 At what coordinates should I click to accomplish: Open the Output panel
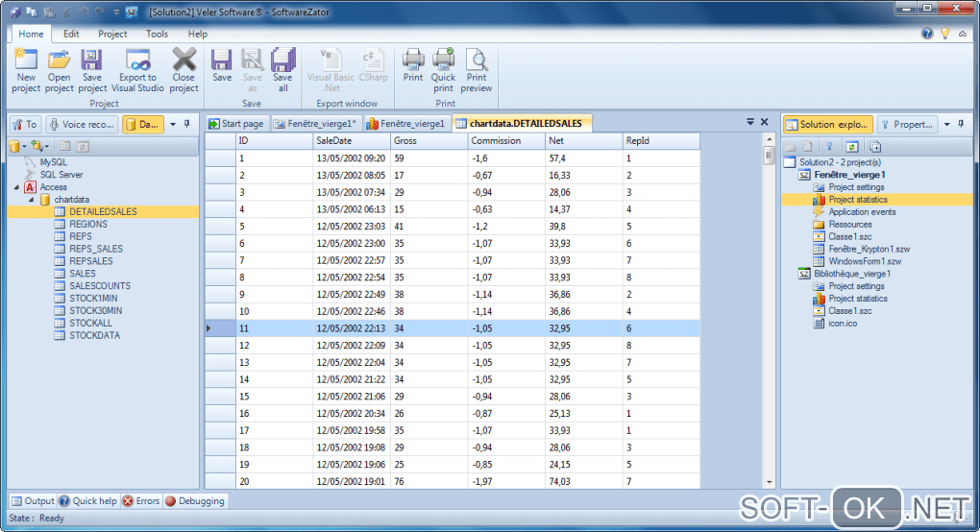(33, 500)
